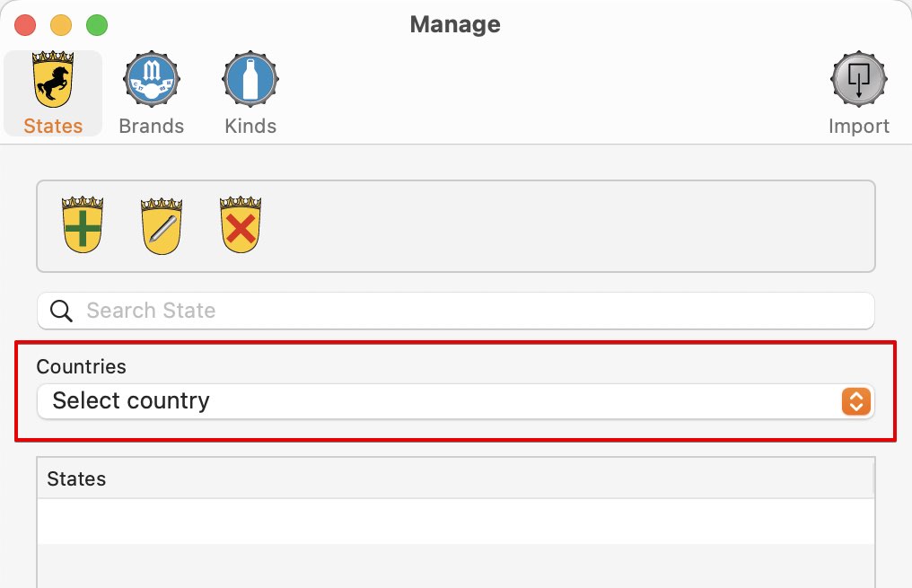The height and width of the screenshot is (588, 912).
Task: Click the Import bottle cap icon
Action: (858, 79)
